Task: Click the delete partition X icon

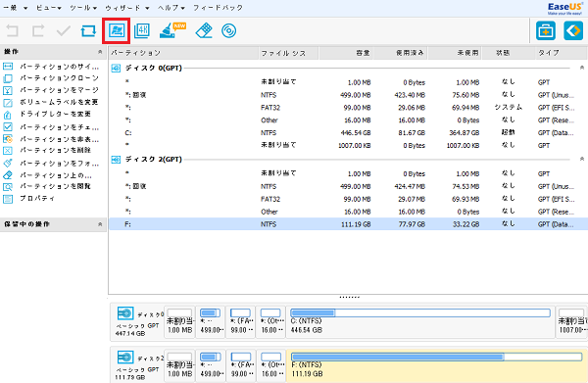Action: [8, 151]
